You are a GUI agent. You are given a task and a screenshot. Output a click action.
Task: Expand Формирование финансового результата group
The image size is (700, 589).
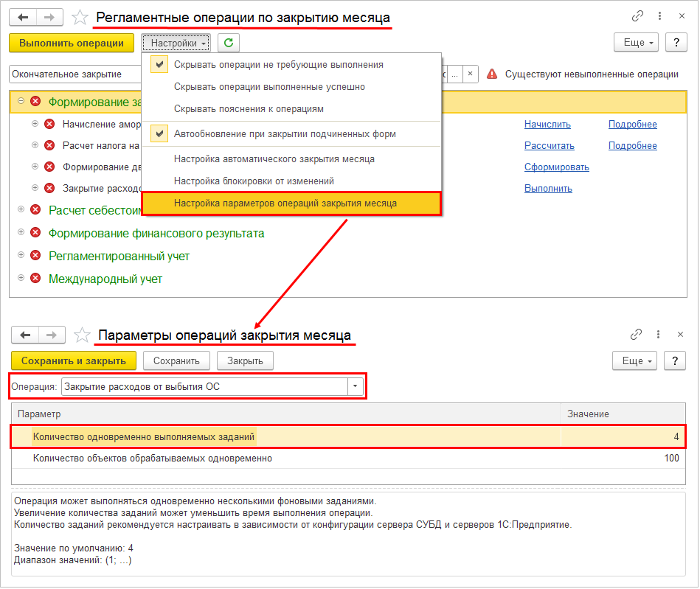[21, 232]
